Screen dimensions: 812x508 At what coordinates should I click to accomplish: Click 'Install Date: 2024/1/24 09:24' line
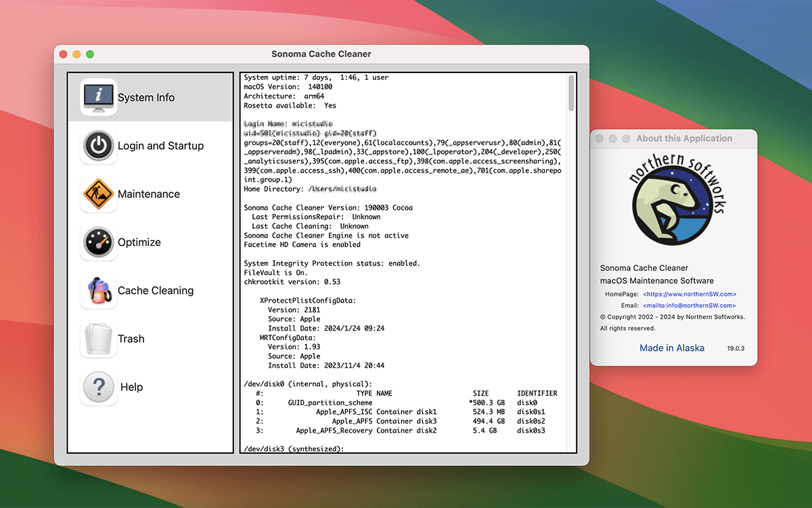click(x=326, y=329)
